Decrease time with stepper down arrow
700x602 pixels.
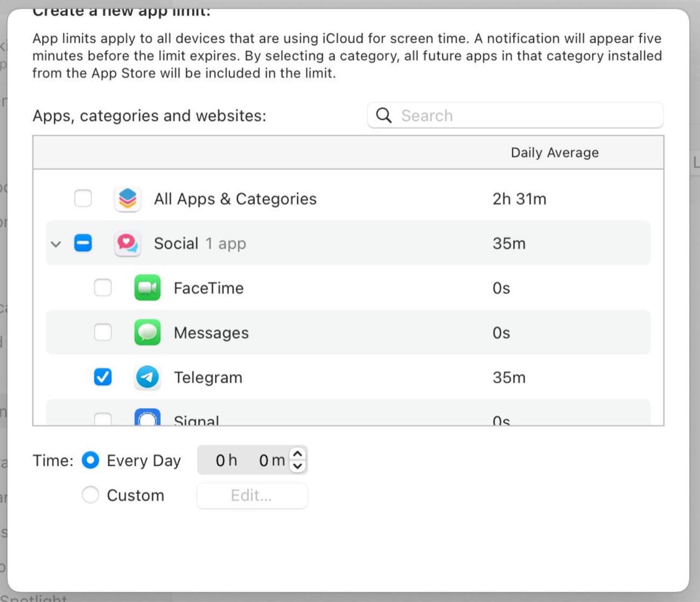(298, 466)
